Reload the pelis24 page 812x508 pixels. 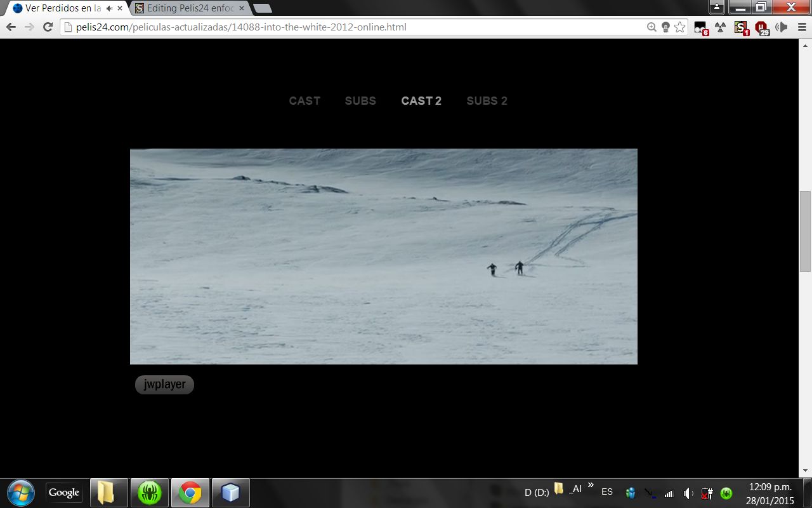coord(48,27)
